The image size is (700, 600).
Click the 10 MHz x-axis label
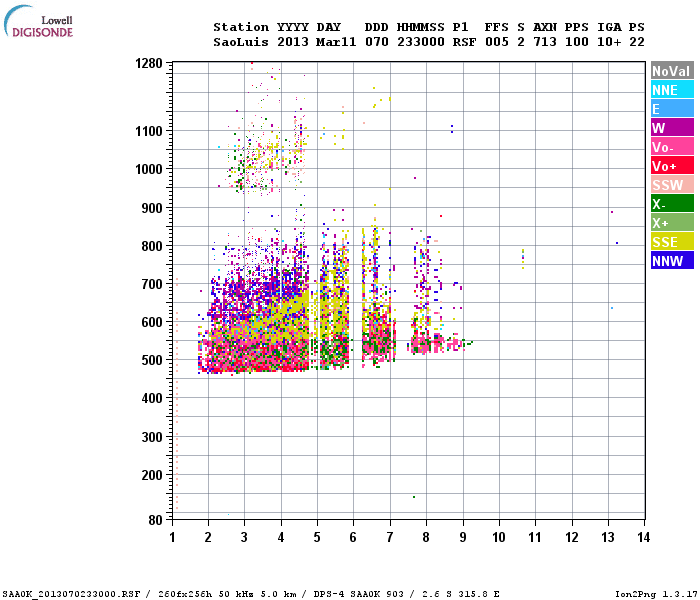(499, 537)
